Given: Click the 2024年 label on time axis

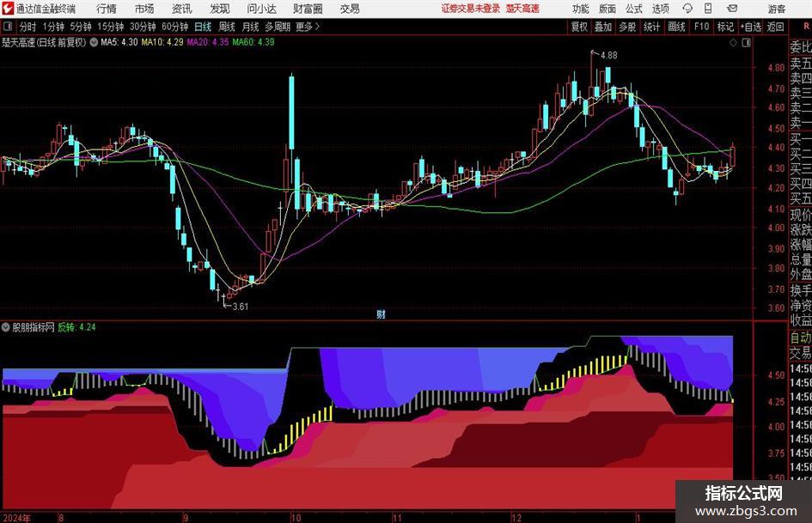Looking at the screenshot, I should pyautogui.click(x=16, y=518).
